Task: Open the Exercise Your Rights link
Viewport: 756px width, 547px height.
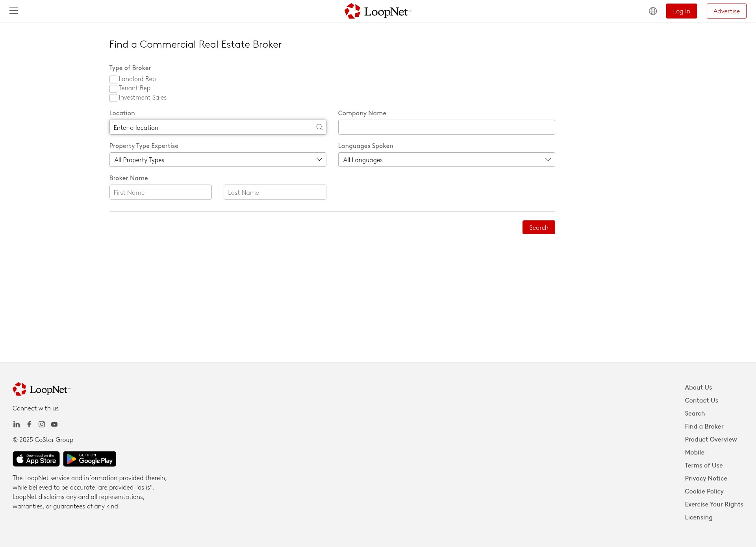Action: [x=714, y=504]
